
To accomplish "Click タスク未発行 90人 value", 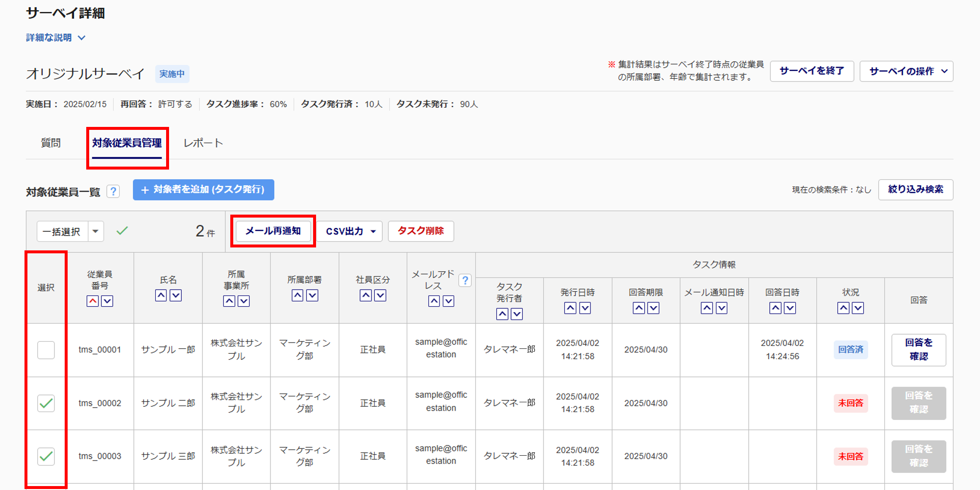I will pos(468,104).
